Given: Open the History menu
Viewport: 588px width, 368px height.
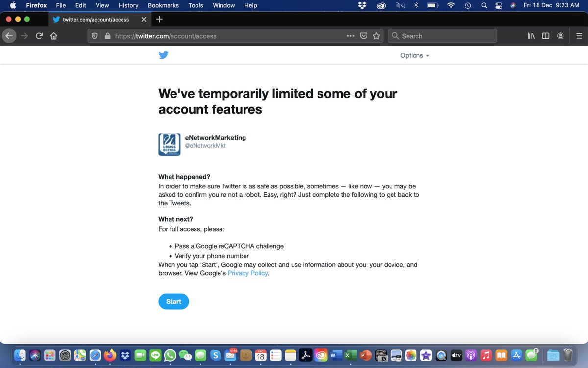Looking at the screenshot, I should tap(128, 5).
